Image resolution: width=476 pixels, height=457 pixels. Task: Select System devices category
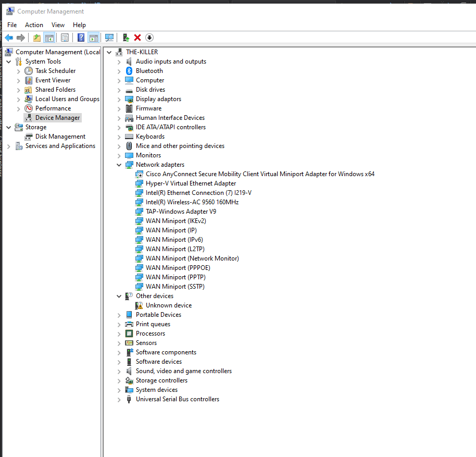157,390
